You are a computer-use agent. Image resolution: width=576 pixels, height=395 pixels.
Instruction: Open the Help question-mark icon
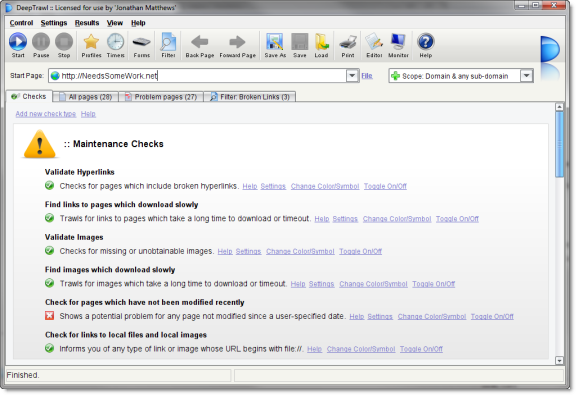pyautogui.click(x=426, y=45)
